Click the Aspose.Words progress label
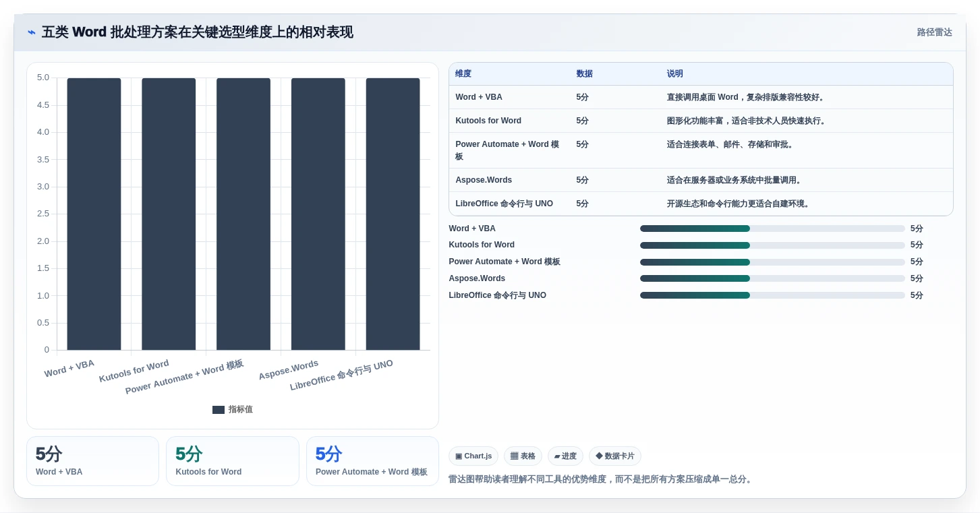Screen dimensions: 980x513 pyautogui.click(x=477, y=278)
